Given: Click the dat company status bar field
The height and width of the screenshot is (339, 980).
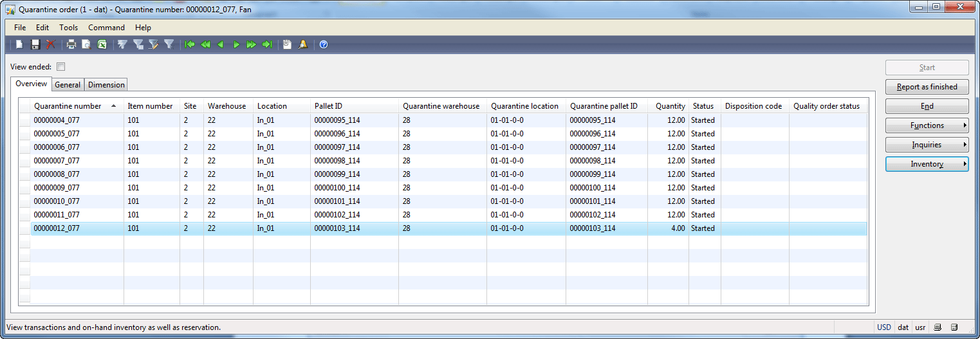Looking at the screenshot, I should coord(903,327).
